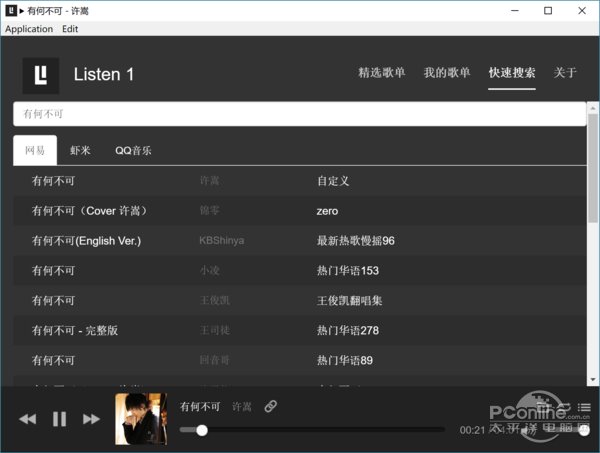Click the Listen 1 logo
The width and height of the screenshot is (600, 453).
pyautogui.click(x=41, y=75)
